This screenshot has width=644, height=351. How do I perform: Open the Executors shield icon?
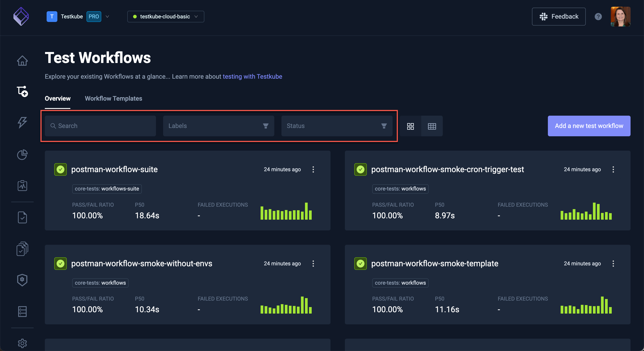(x=22, y=280)
